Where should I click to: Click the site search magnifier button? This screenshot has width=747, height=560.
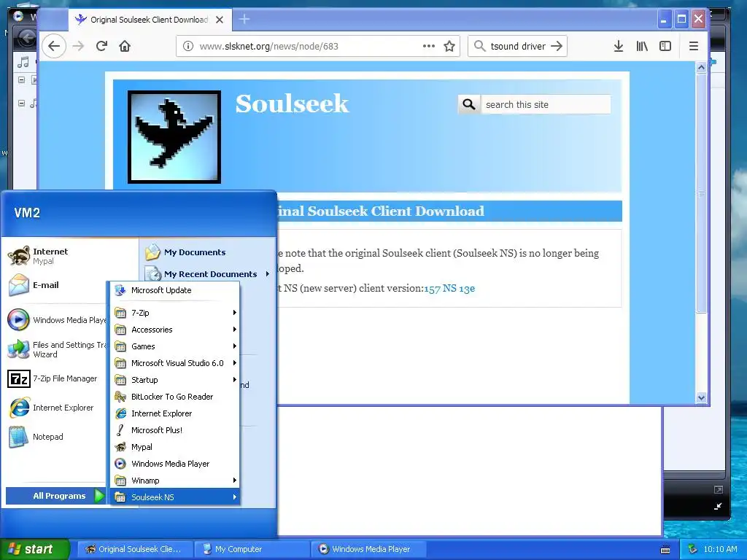coord(469,104)
